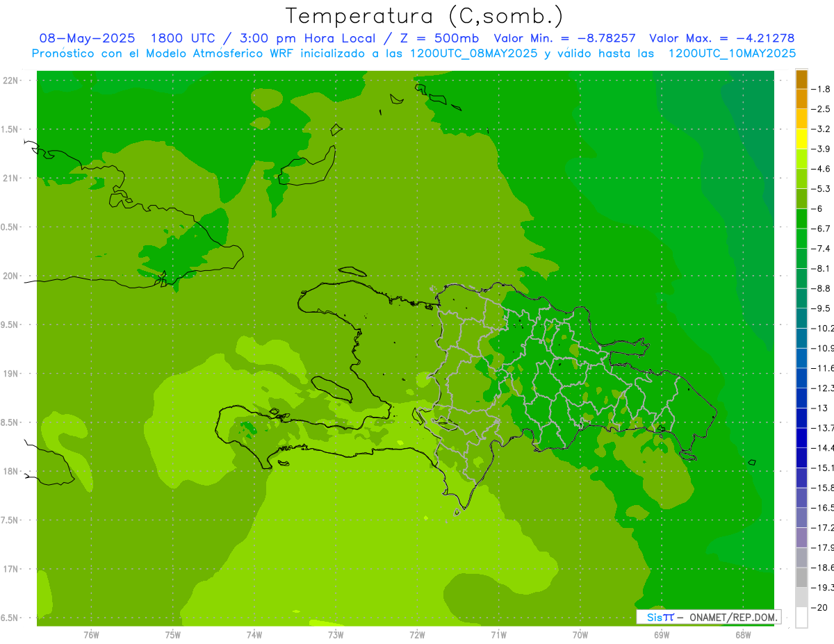Screen dimensions: 834x644
Task: Click the "Valor Max. = -4.21278" readout
Action: tap(721, 38)
